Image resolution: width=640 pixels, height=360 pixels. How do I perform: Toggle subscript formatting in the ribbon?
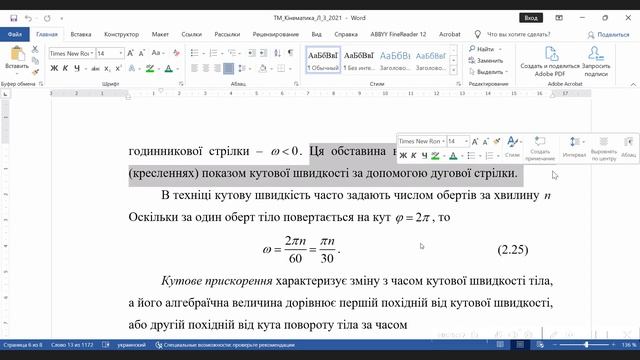pyautogui.click(x=107, y=69)
